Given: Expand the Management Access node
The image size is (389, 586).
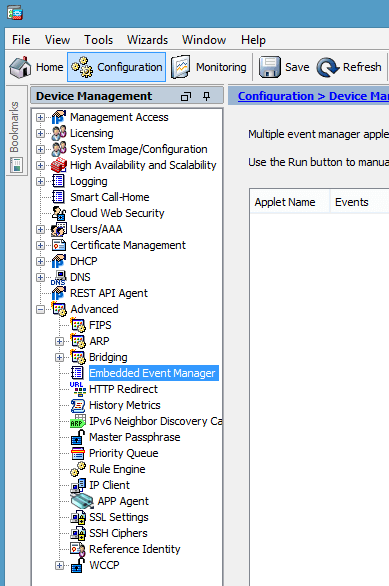Looking at the screenshot, I should click(x=40, y=117).
